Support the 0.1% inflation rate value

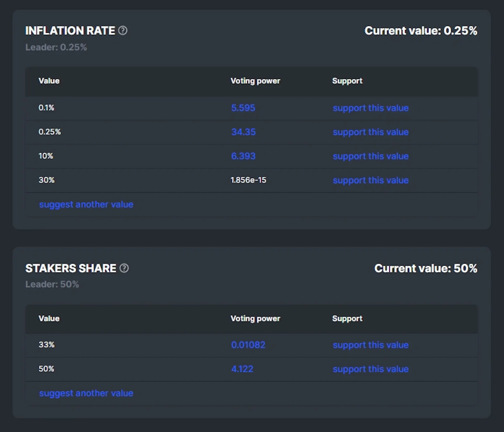[371, 108]
